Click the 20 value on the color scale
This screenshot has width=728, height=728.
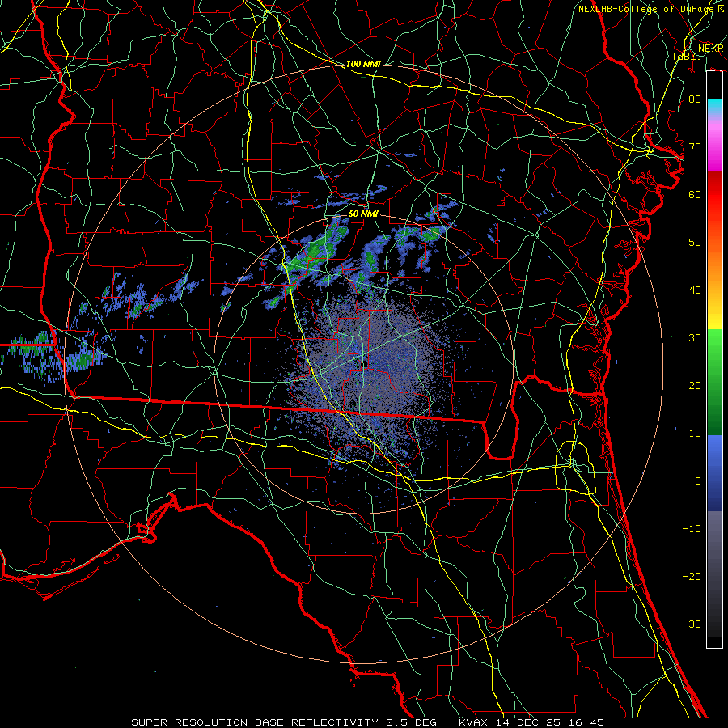tap(695, 385)
